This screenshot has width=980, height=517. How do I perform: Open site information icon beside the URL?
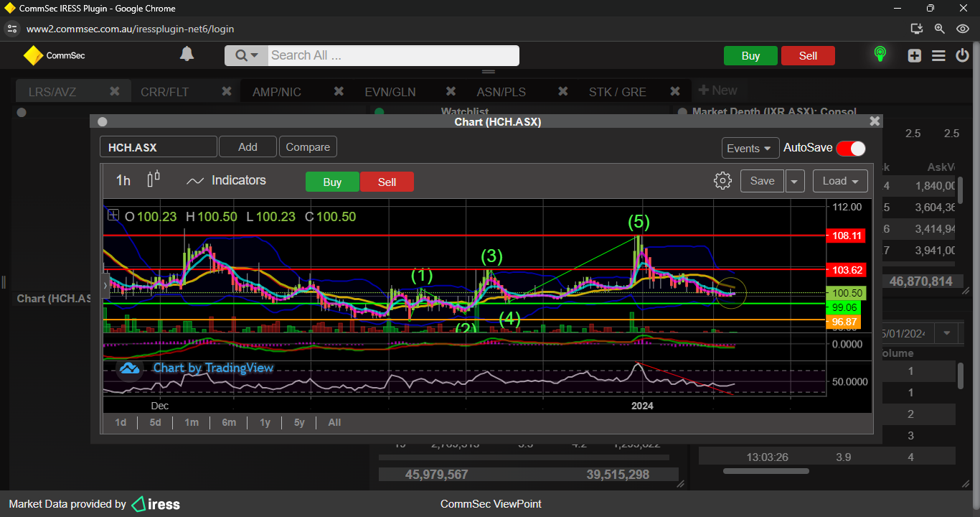pos(11,29)
